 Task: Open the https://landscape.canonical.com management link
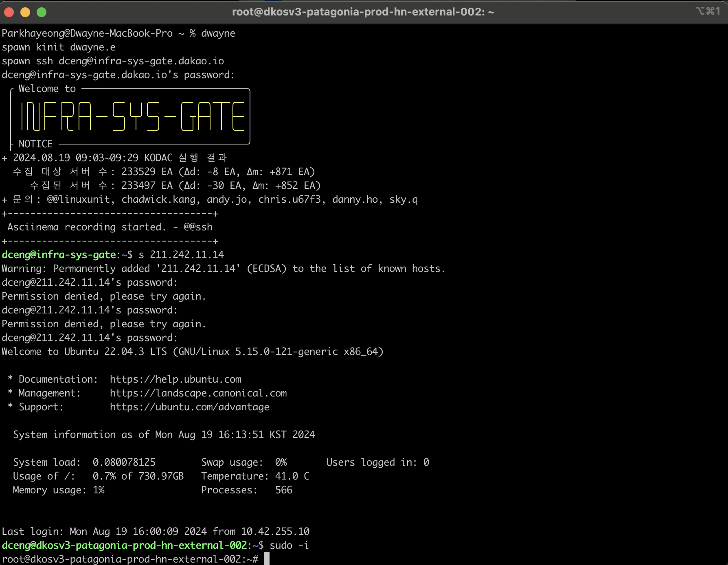pos(198,393)
